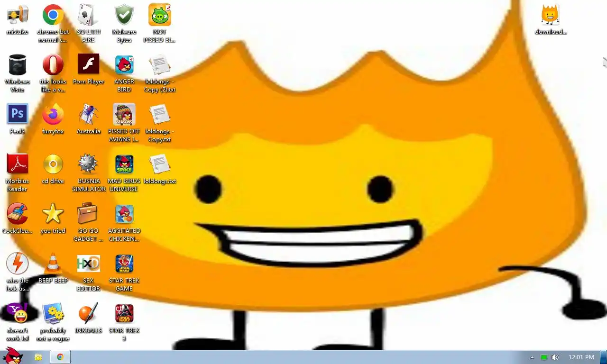Switch to Chrome on the taskbar

(60, 357)
